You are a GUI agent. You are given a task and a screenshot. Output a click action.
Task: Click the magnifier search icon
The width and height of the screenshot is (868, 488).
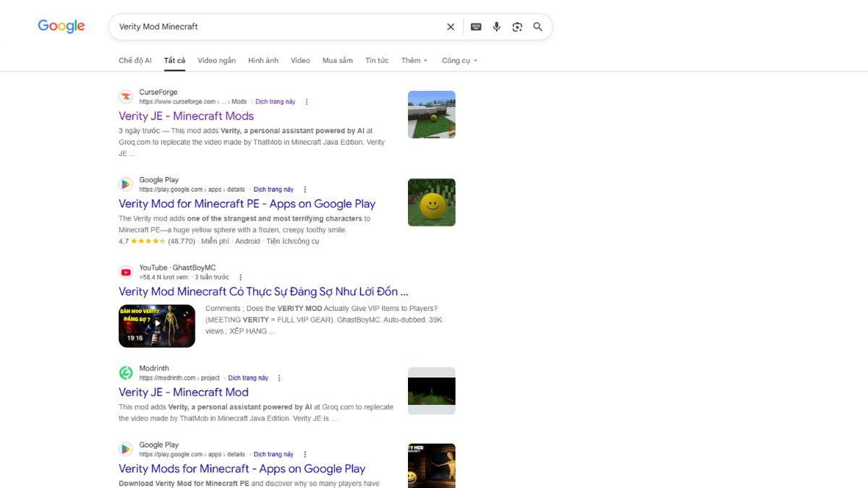(x=538, y=27)
